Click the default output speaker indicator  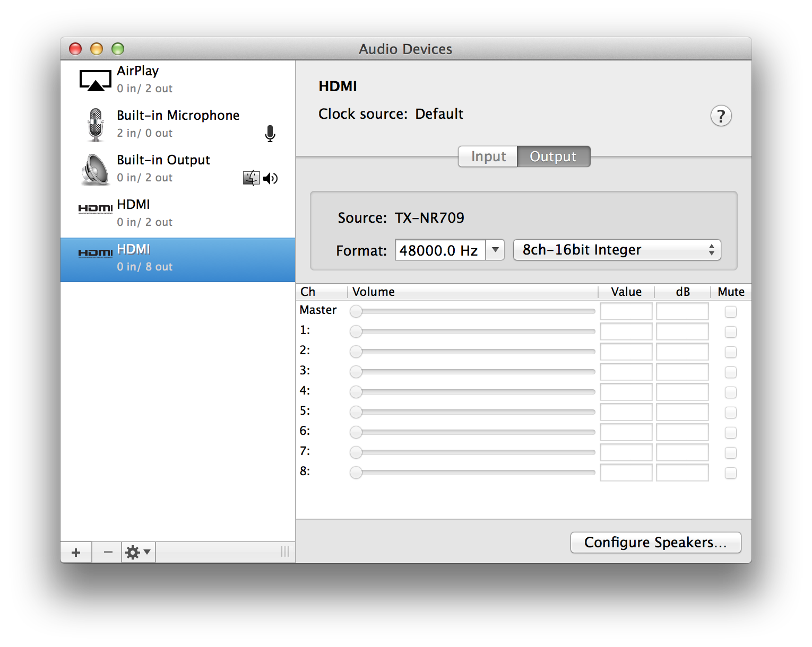coord(271,178)
